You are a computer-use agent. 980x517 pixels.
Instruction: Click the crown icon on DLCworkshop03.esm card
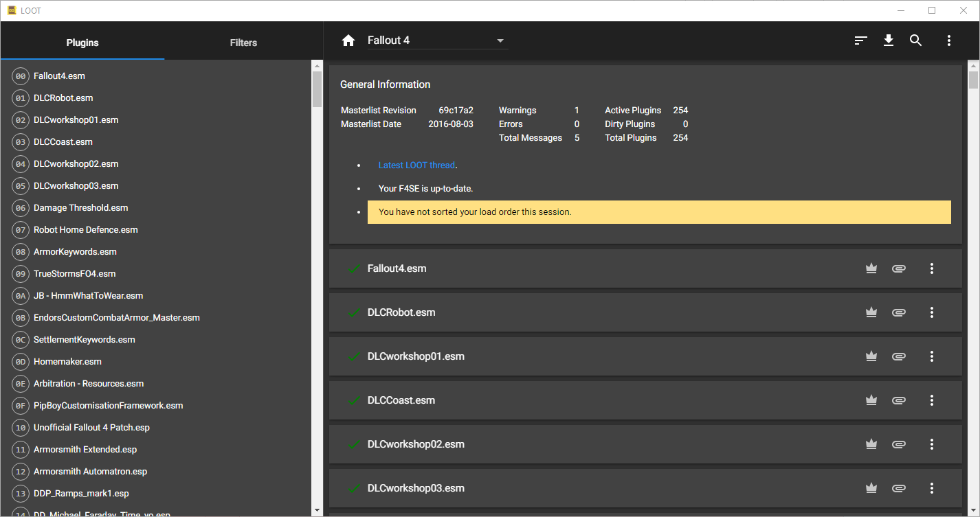coord(871,488)
